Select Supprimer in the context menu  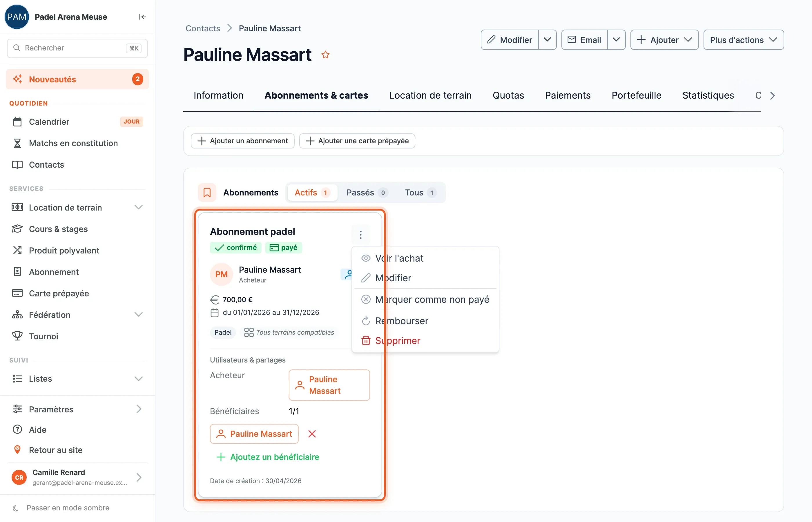tap(425, 340)
